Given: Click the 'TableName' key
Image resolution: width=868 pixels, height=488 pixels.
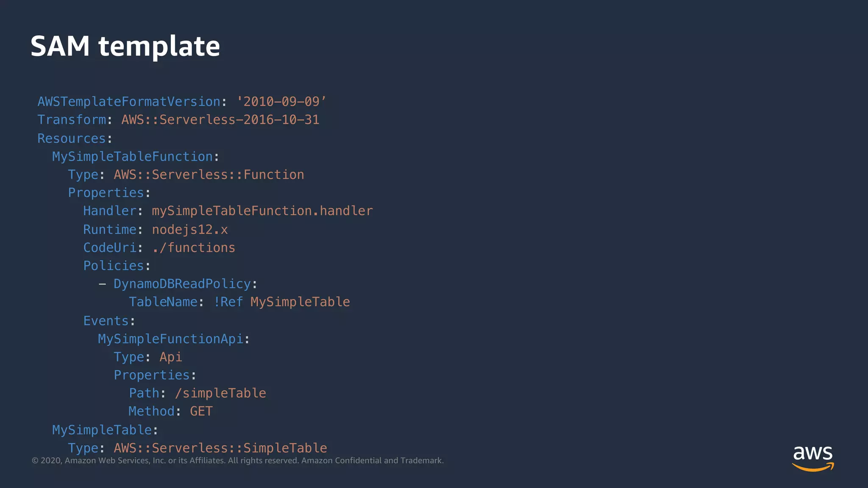Looking at the screenshot, I should click(163, 302).
